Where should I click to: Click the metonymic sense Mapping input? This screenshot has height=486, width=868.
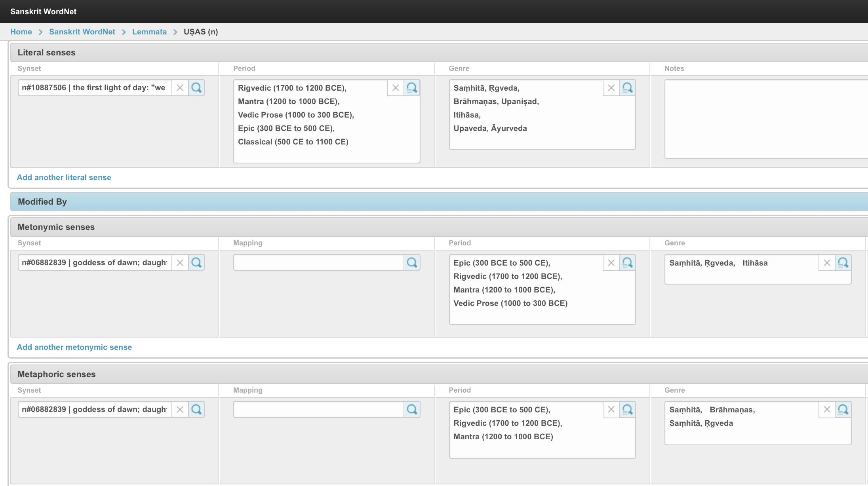click(318, 262)
